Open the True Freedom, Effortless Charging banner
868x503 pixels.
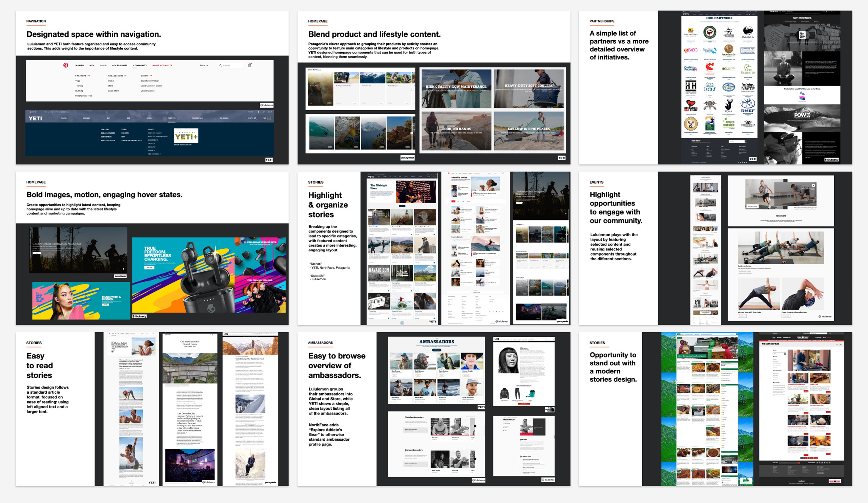[183, 275]
